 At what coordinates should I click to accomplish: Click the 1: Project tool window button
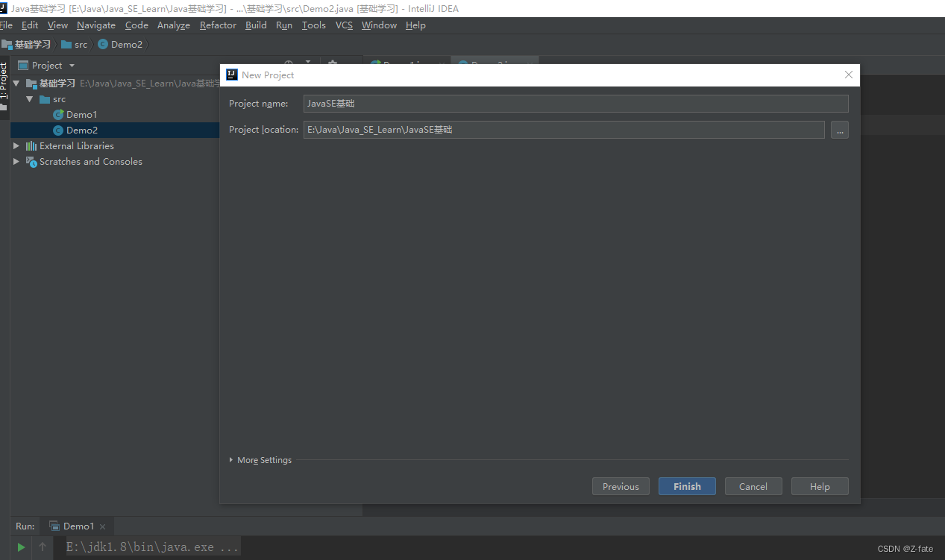click(5, 82)
